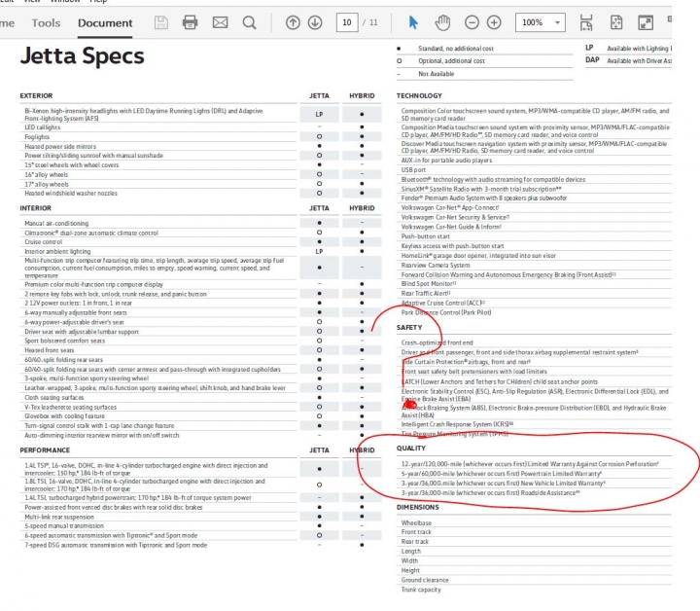Click the 'Length' dimension row

tap(534, 551)
